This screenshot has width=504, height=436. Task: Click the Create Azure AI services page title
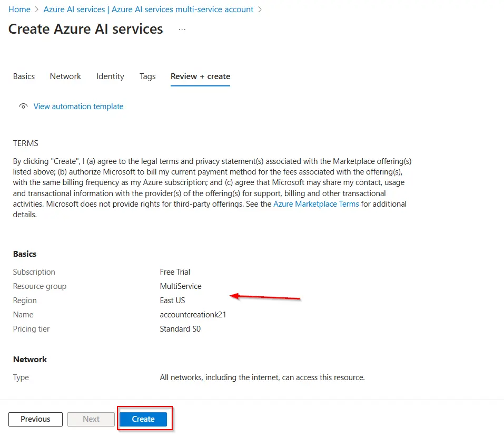(x=85, y=29)
